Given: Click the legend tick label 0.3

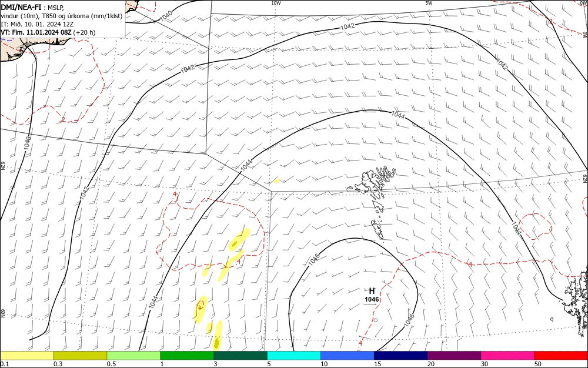Looking at the screenshot, I should coord(58,364).
